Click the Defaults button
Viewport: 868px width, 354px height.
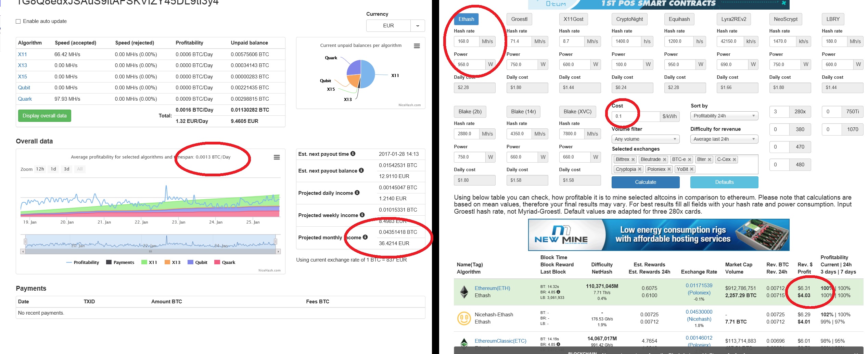(724, 182)
